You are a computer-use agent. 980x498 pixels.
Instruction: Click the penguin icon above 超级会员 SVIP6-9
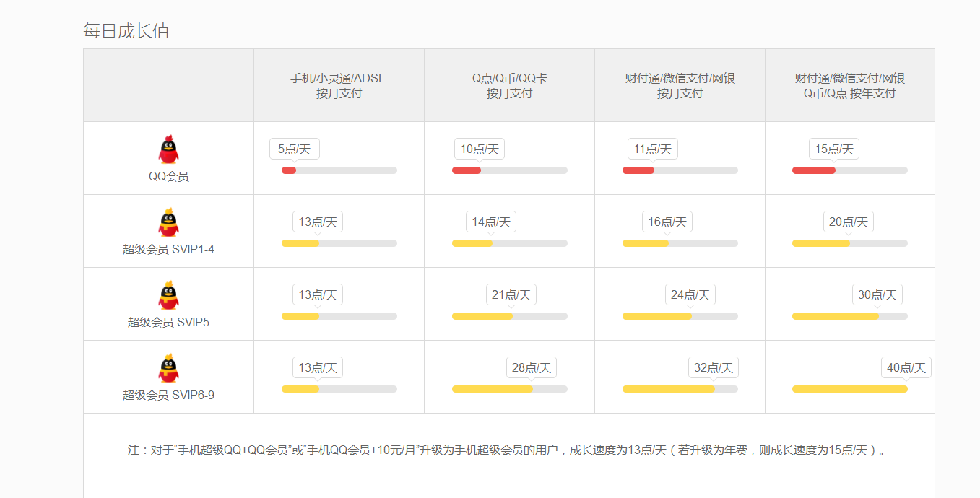[168, 368]
